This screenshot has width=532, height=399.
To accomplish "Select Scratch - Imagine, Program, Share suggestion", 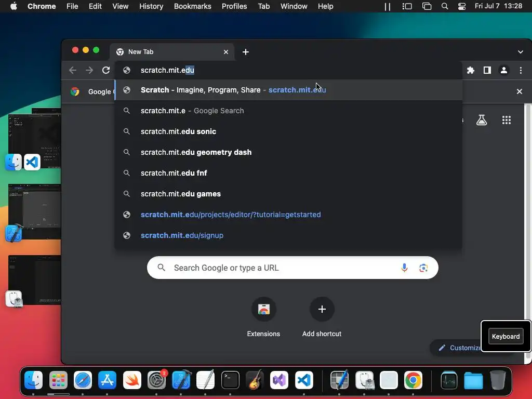I will point(289,90).
